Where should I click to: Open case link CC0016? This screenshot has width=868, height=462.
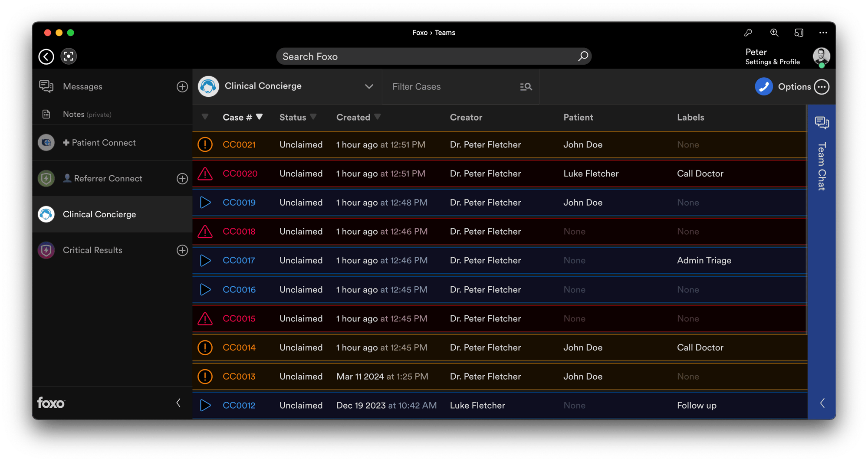tap(239, 290)
